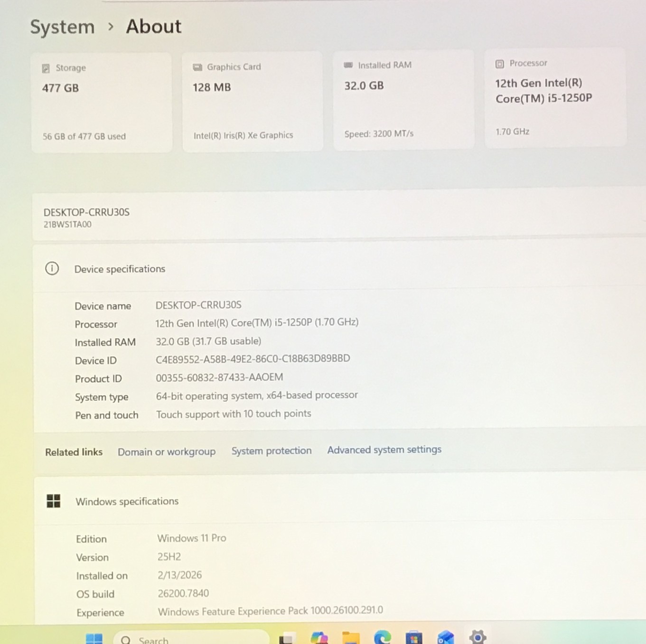
Task: Open File Explorer from the taskbar
Action: pyautogui.click(x=351, y=638)
